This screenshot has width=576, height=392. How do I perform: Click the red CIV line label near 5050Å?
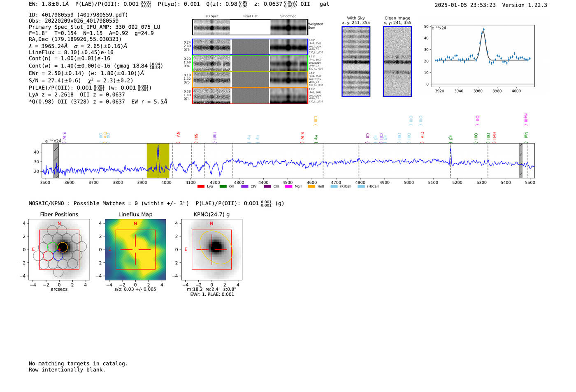click(422, 137)
